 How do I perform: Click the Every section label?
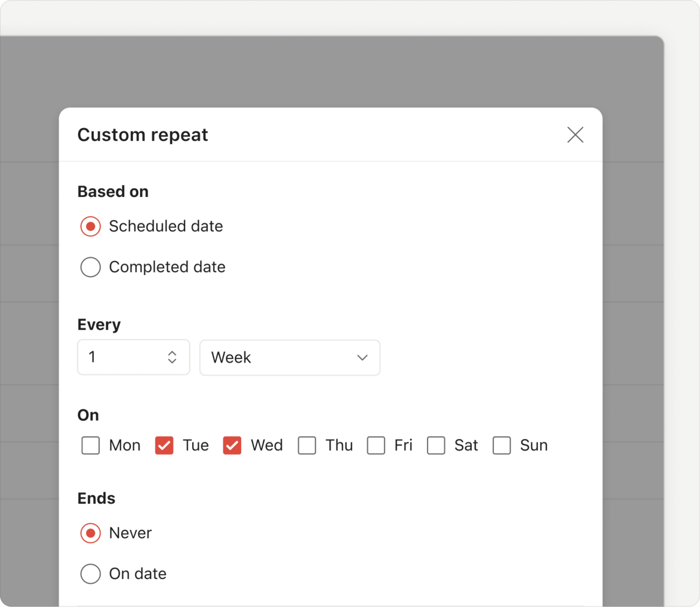click(99, 324)
